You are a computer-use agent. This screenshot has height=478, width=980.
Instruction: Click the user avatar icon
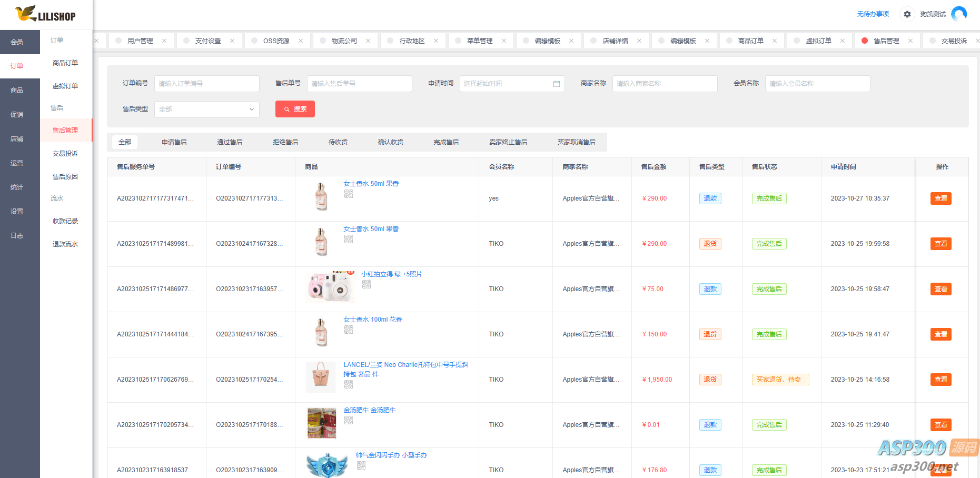(x=959, y=14)
